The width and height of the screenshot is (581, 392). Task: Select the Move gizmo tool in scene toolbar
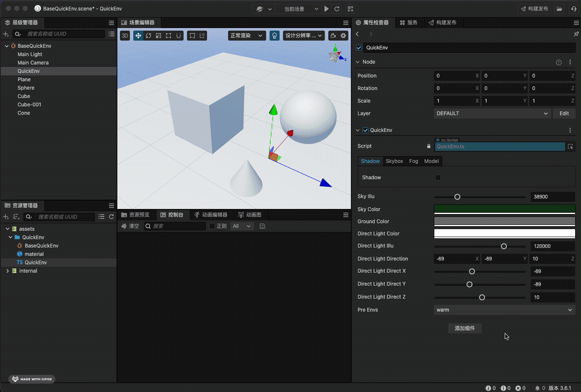138,36
